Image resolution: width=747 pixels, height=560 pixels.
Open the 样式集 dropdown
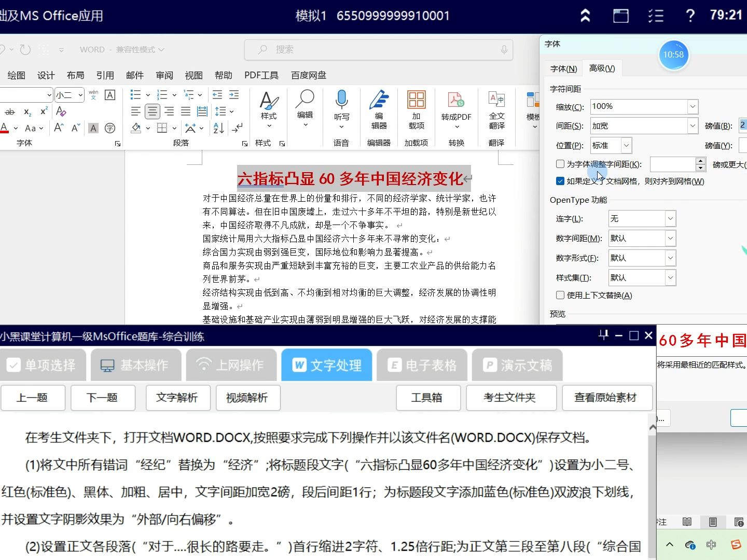click(670, 277)
